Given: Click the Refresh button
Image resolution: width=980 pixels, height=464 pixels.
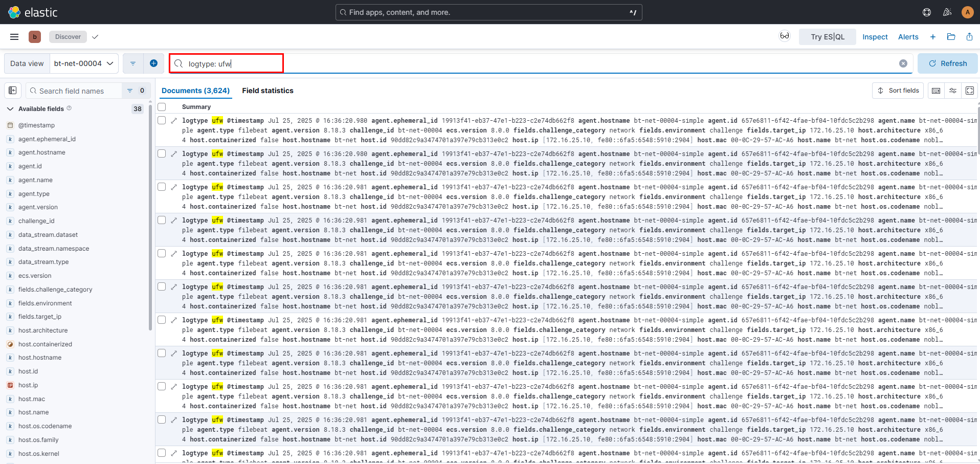Looking at the screenshot, I should tap(947, 63).
